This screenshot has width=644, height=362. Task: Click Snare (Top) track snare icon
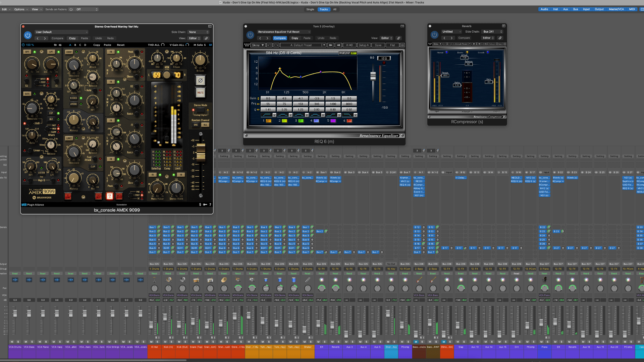click(x=196, y=280)
